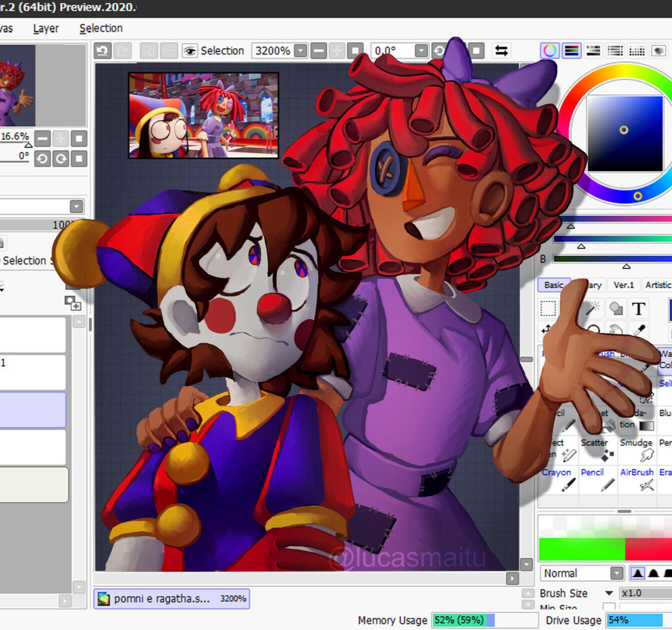The height and width of the screenshot is (630, 672).
Task: Select the highlighted layer in the layer list
Action: (33, 410)
